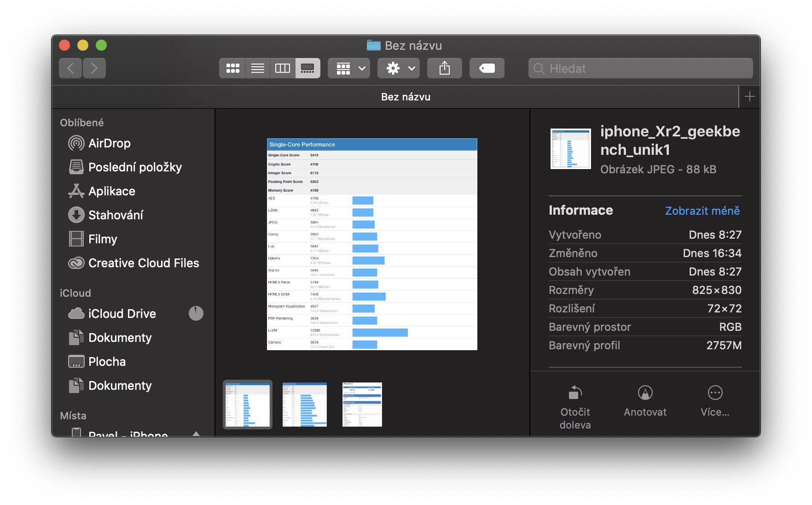Click the Poslední položky sidebar icon
This screenshot has width=812, height=505.
click(x=76, y=167)
